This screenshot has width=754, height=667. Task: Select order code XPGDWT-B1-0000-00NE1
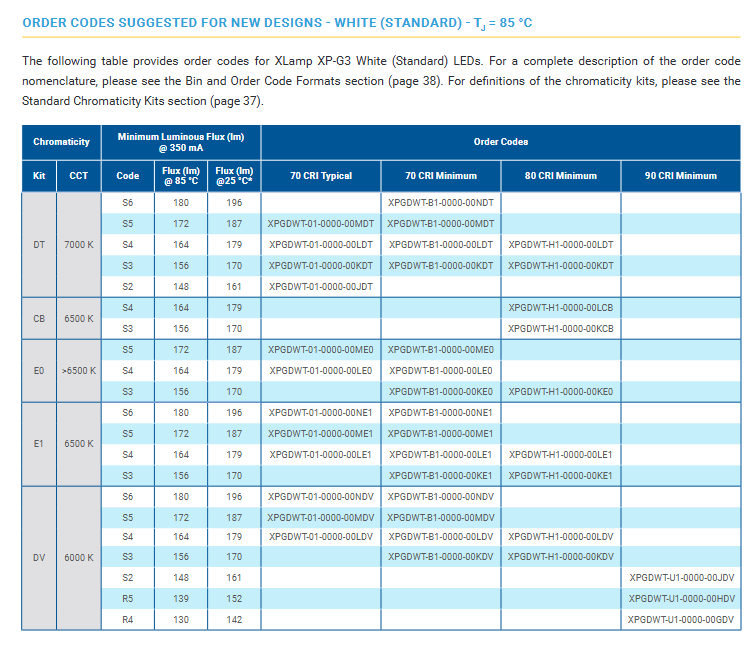coord(441,413)
